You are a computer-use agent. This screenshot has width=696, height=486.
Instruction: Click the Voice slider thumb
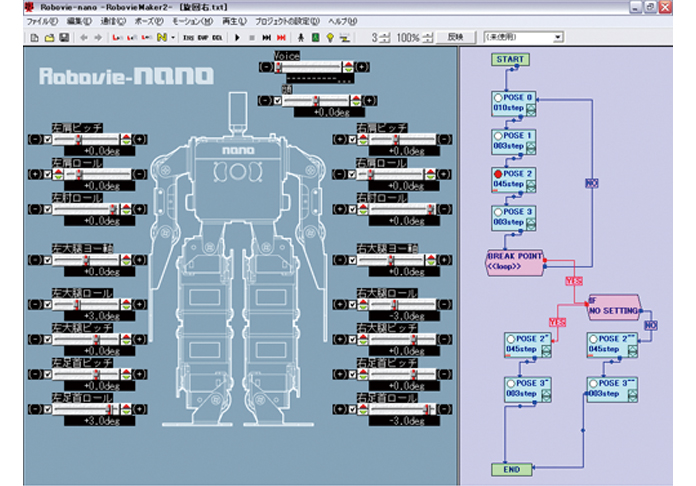(x=279, y=67)
